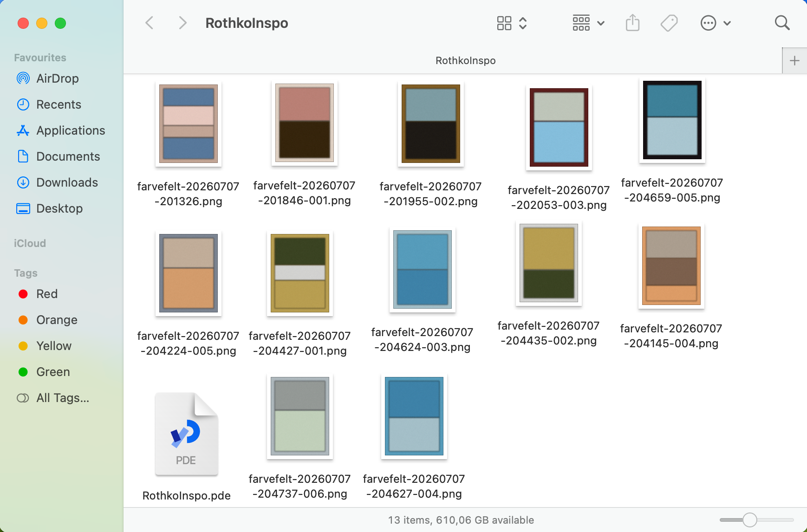
Task: Select thumbnail farvefelt-20260707-204224-005.png
Action: (x=189, y=273)
